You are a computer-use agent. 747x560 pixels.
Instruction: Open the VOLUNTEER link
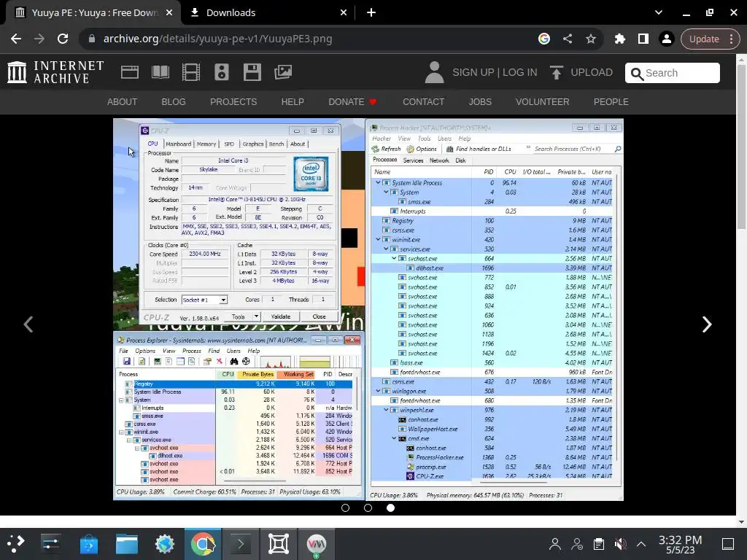[542, 102]
